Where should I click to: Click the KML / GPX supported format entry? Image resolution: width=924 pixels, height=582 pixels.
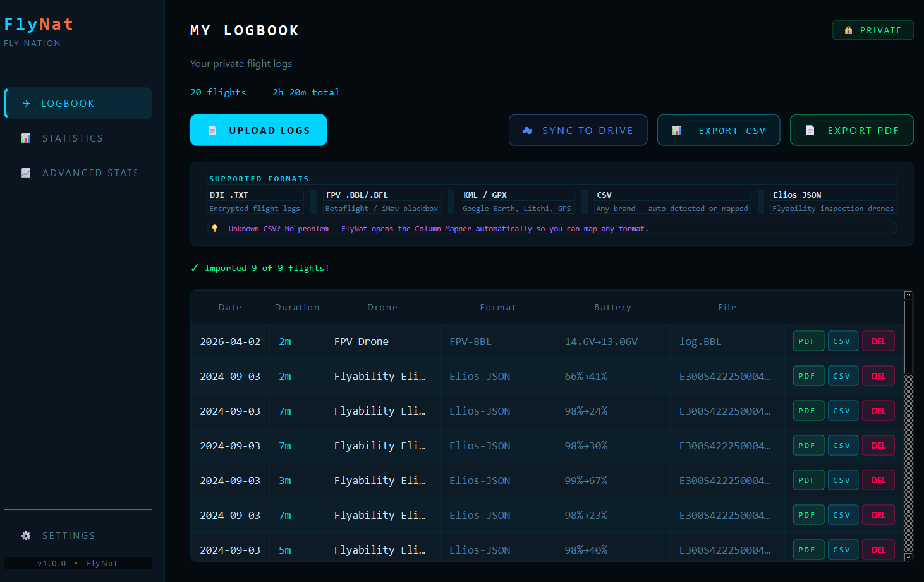coord(518,202)
